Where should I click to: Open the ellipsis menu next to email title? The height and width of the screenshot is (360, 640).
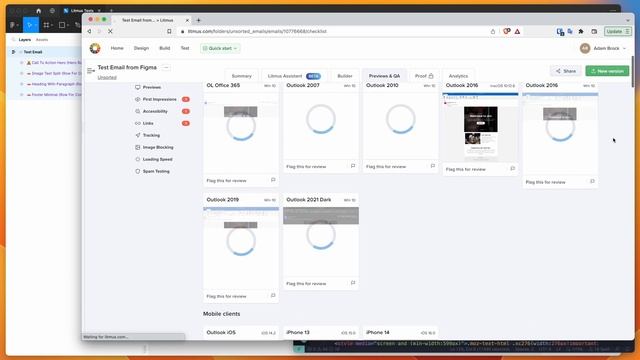(166, 67)
